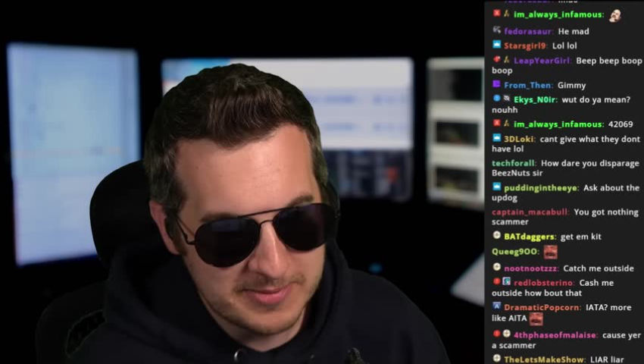Click the red badge before 4thphaseofmalaise
644x364 pixels.
tap(496, 334)
